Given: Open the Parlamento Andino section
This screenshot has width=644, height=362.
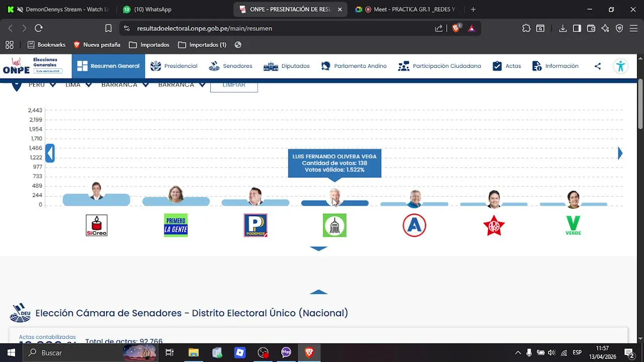Looking at the screenshot, I should point(354,66).
